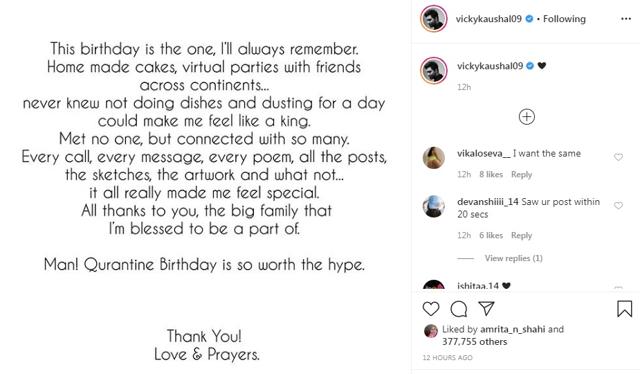Toggle the Following button in header
The height and width of the screenshot is (374, 640).
point(564,19)
